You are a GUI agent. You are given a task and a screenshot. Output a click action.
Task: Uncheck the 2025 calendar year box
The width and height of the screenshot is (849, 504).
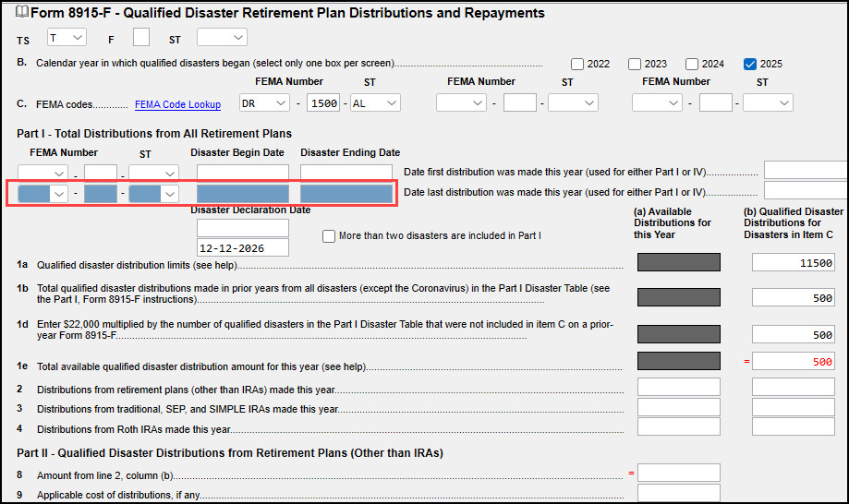749,65
